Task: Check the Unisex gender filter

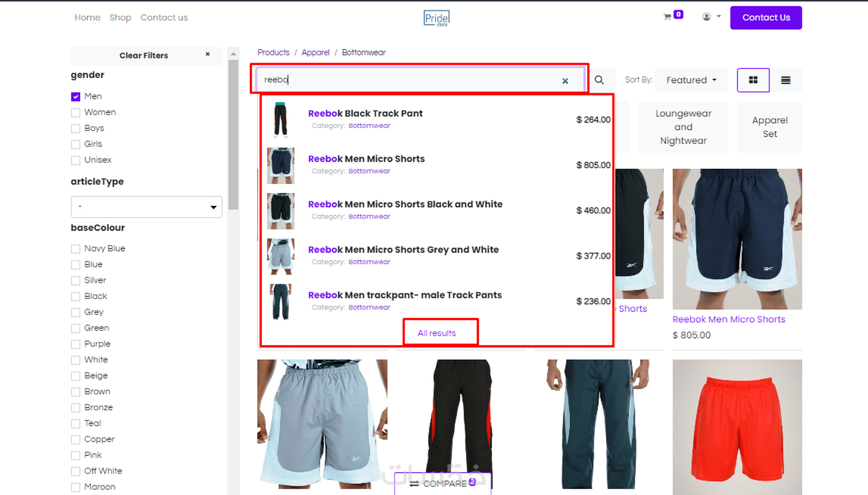Action: pos(76,160)
